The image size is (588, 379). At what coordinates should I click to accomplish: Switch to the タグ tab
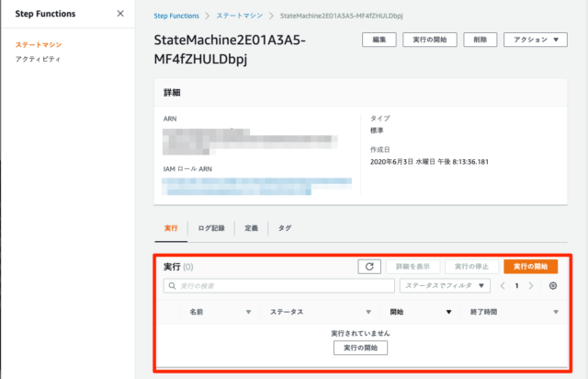pyautogui.click(x=285, y=228)
